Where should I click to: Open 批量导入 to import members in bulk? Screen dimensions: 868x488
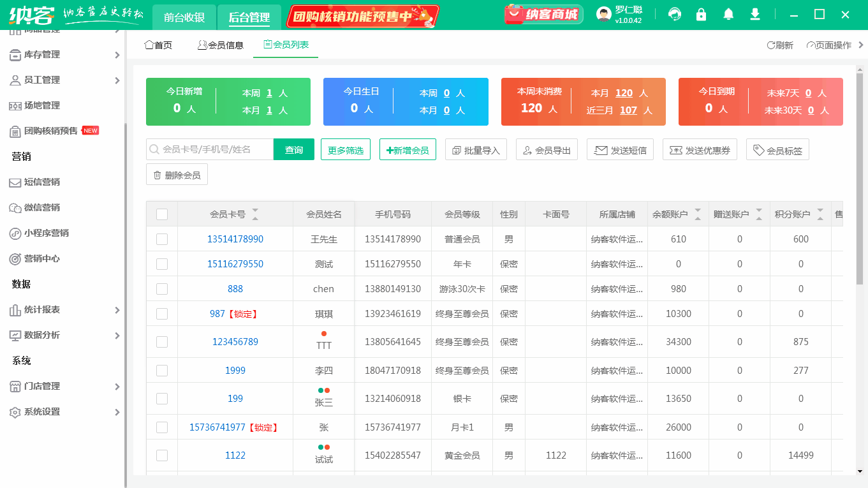tap(476, 149)
